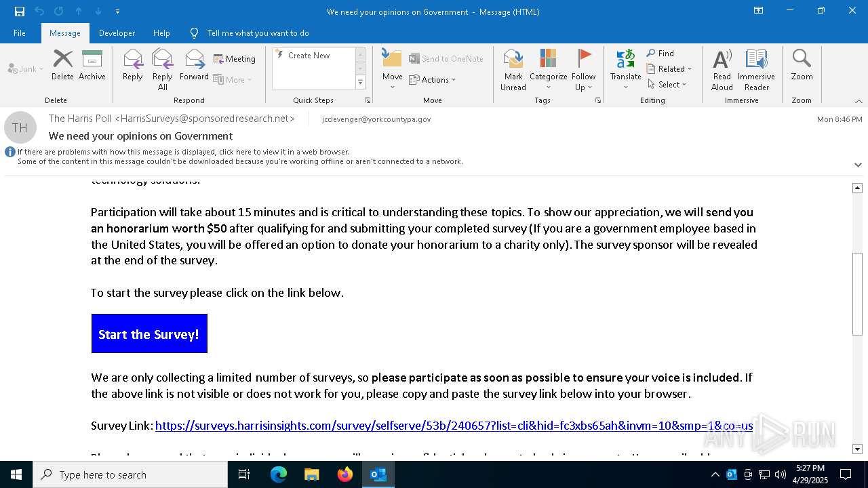Open the Follow Up flag menu

point(583,69)
